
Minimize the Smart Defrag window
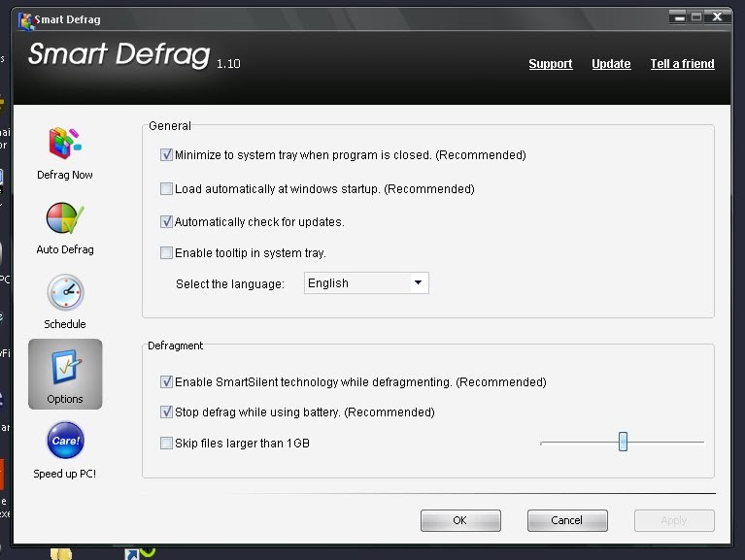[x=680, y=17]
